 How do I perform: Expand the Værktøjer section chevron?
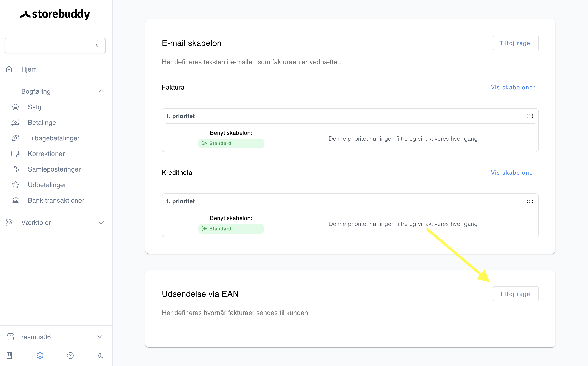pos(101,223)
